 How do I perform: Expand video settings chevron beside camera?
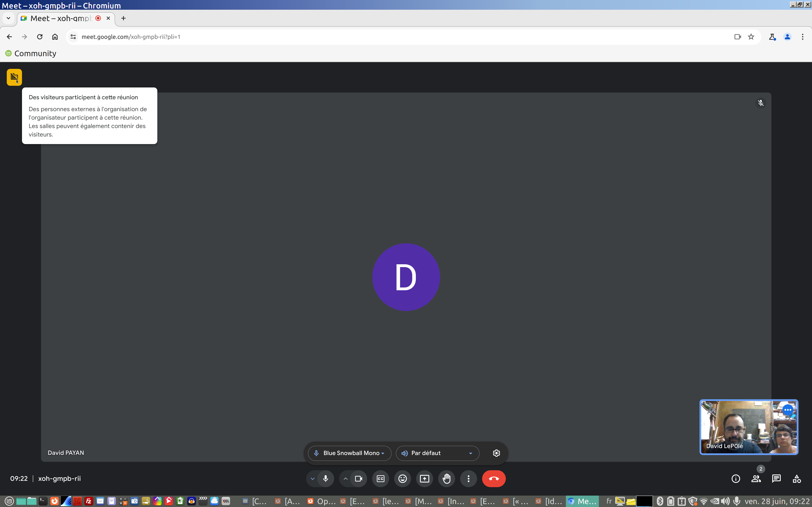pyautogui.click(x=345, y=479)
